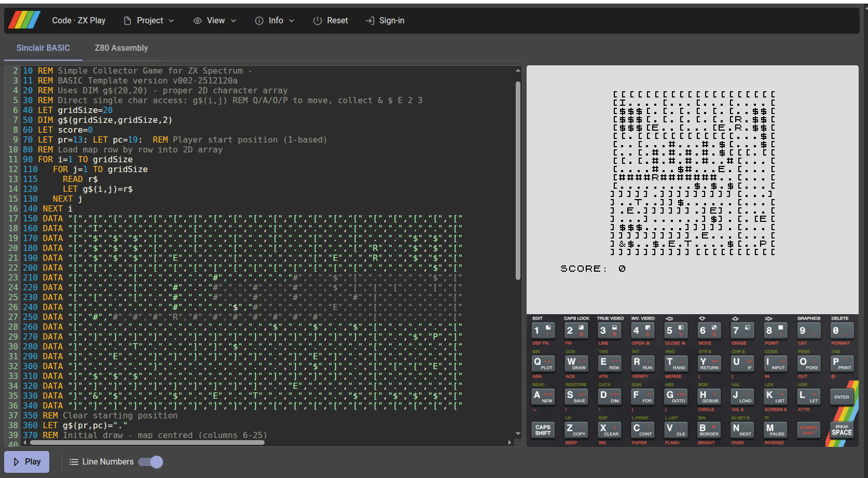This screenshot has width=868, height=478.
Task: Tap the L LET key
Action: click(x=809, y=397)
